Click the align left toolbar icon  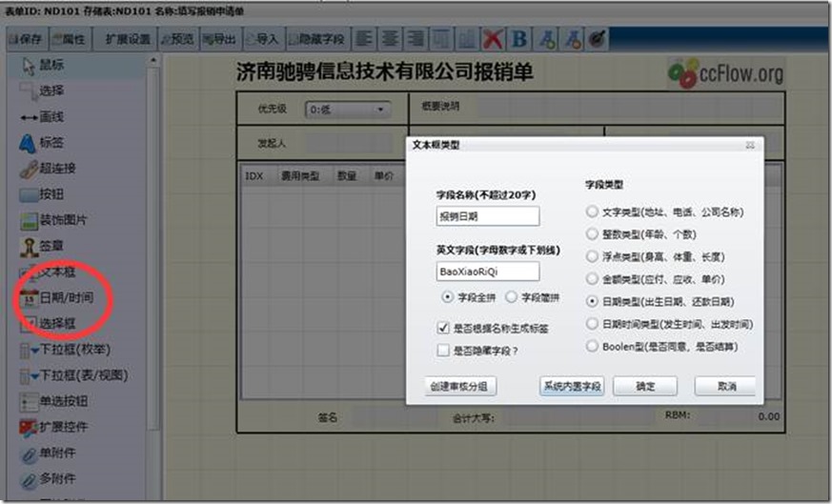(x=364, y=39)
